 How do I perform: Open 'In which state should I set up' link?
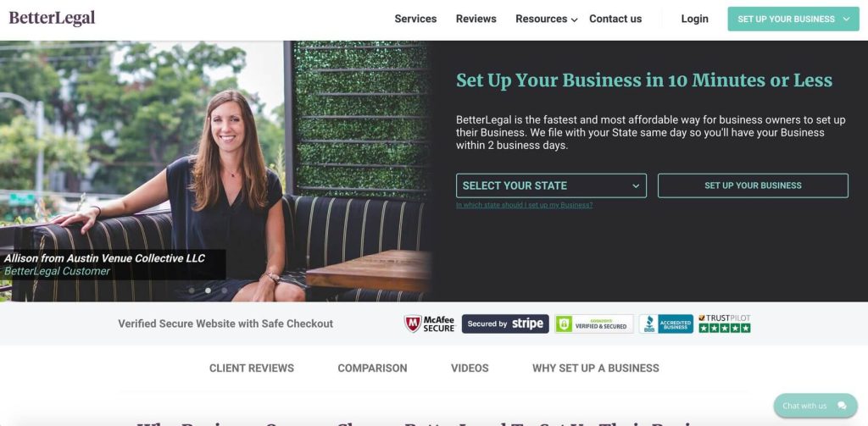pyautogui.click(x=524, y=205)
